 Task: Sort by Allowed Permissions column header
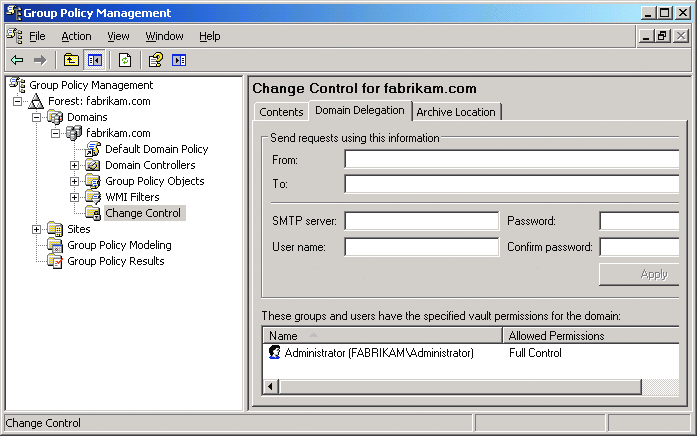click(x=591, y=336)
